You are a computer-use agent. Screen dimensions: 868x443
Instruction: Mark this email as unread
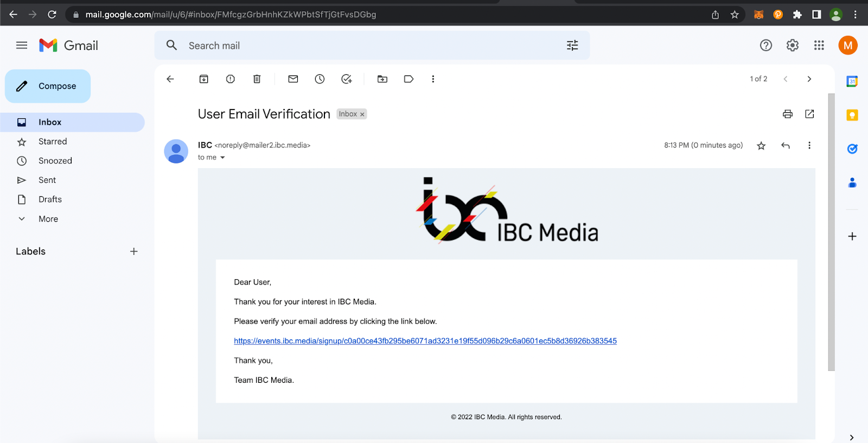293,79
